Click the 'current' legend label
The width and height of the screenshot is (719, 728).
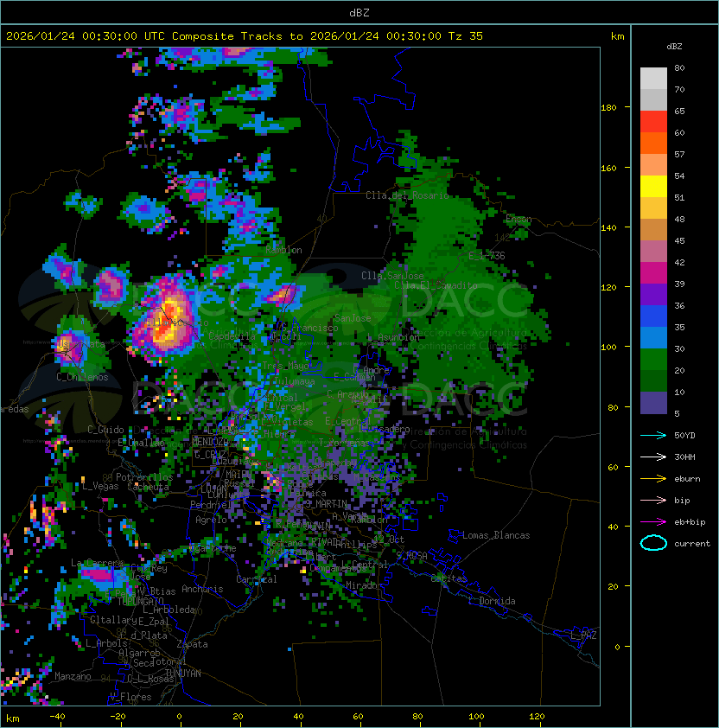[x=692, y=543]
